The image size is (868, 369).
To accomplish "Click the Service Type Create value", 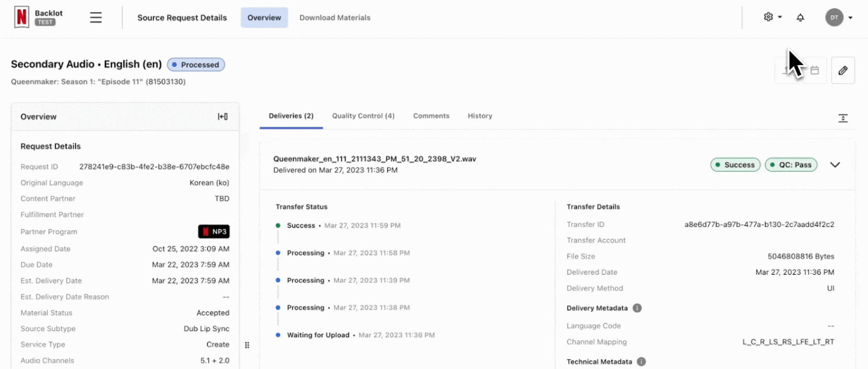I will [218, 345].
